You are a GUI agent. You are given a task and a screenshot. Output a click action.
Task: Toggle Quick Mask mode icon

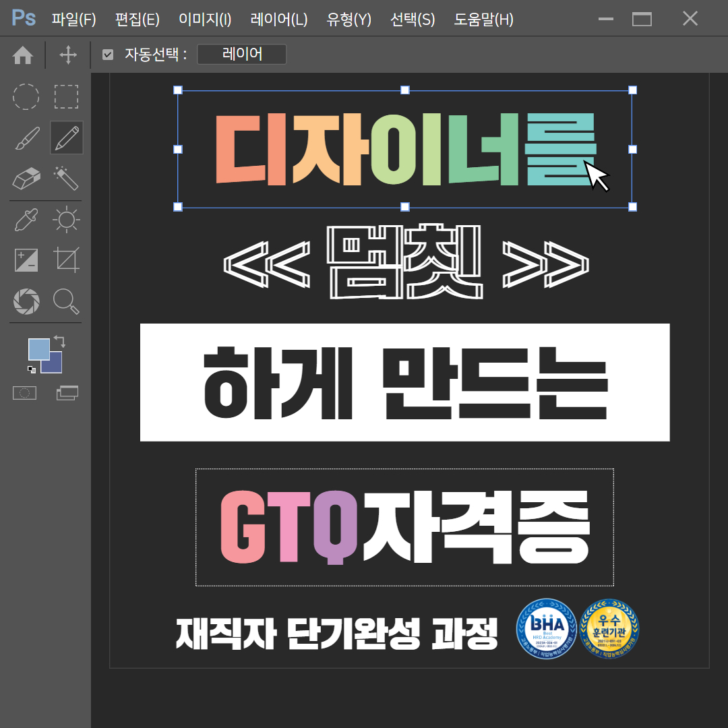(x=25, y=392)
